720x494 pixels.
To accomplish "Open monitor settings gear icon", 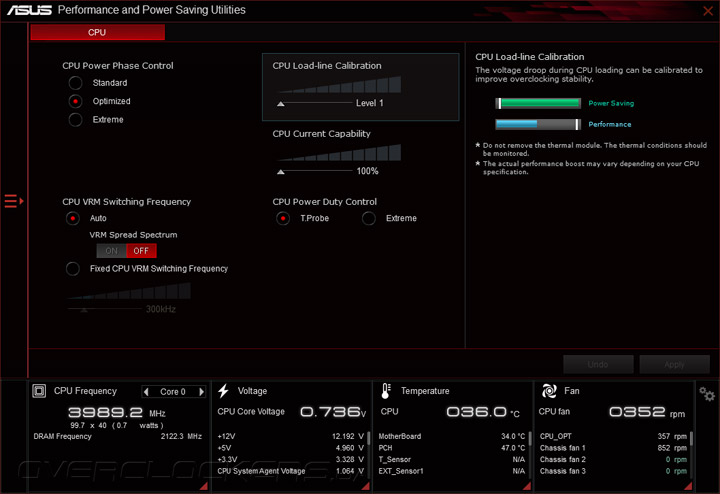I will [x=707, y=394].
